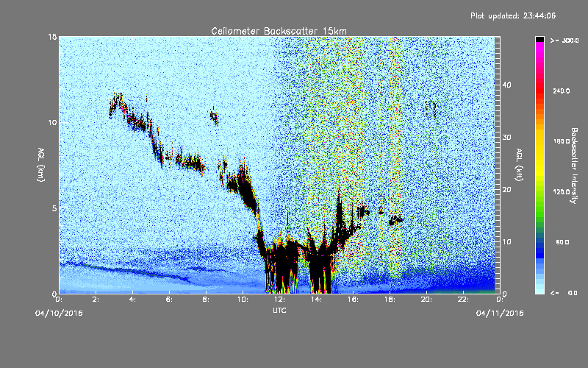Click the "60.0" colorbar label
This screenshot has height=368, width=588.
coord(562,242)
